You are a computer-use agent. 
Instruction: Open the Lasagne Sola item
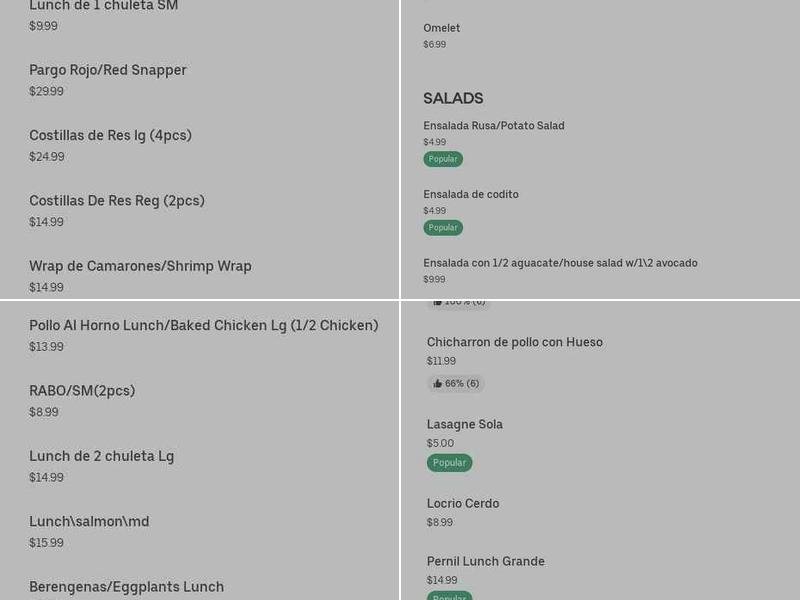[465, 424]
